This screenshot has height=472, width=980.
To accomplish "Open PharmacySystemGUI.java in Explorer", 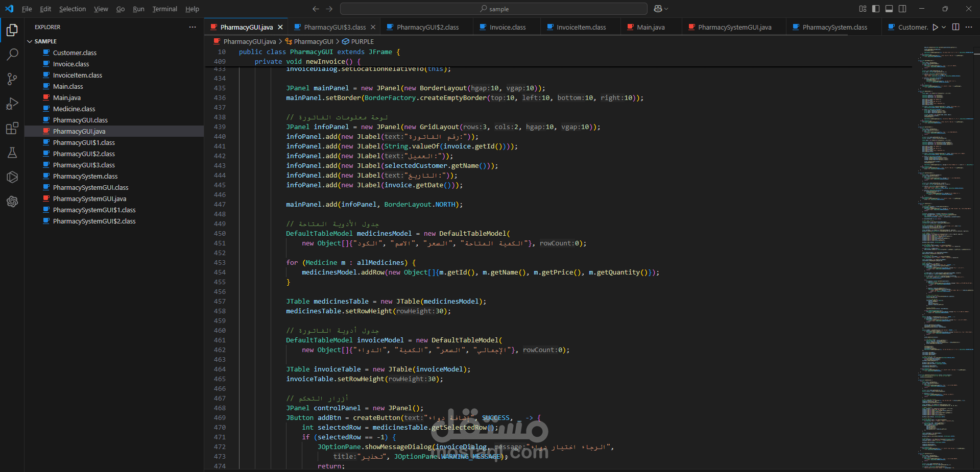I will pos(89,198).
